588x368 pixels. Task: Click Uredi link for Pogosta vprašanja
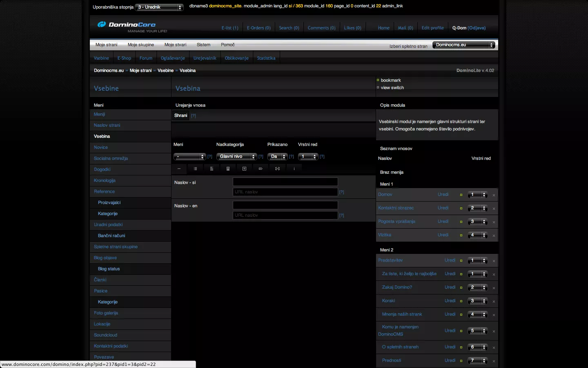[x=443, y=222]
